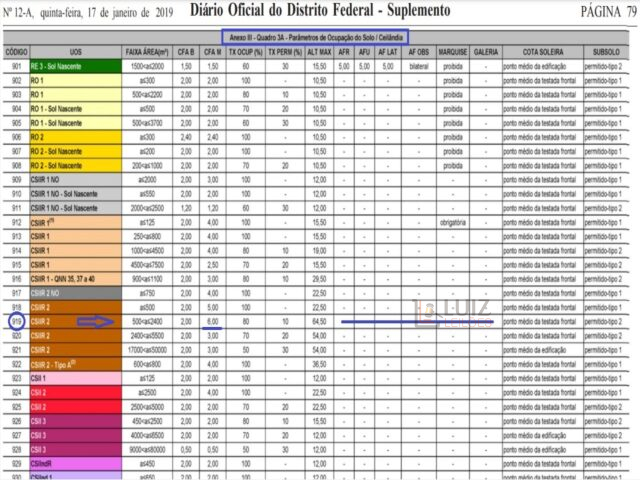Click code cell '901'
The image size is (640, 480).
pos(16,67)
